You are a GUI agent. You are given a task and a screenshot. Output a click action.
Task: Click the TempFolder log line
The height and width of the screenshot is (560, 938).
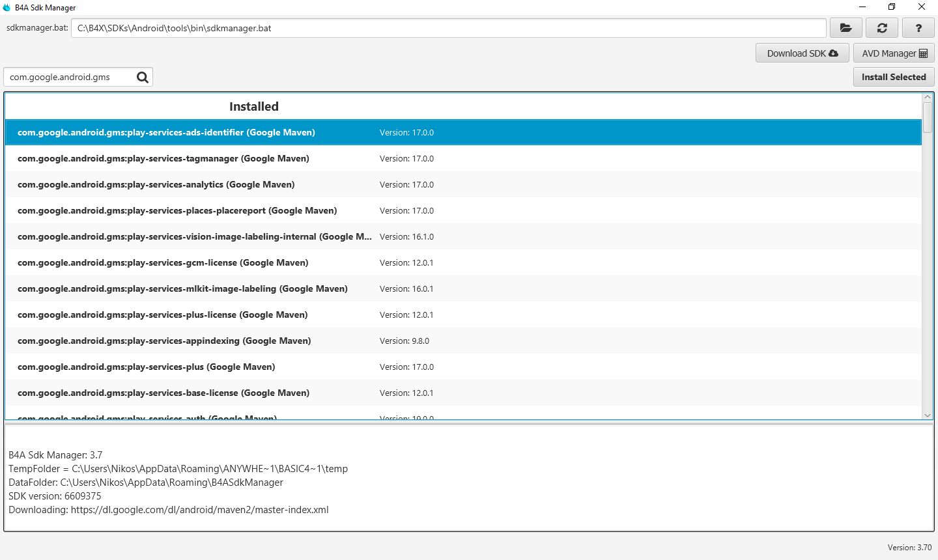(178, 469)
